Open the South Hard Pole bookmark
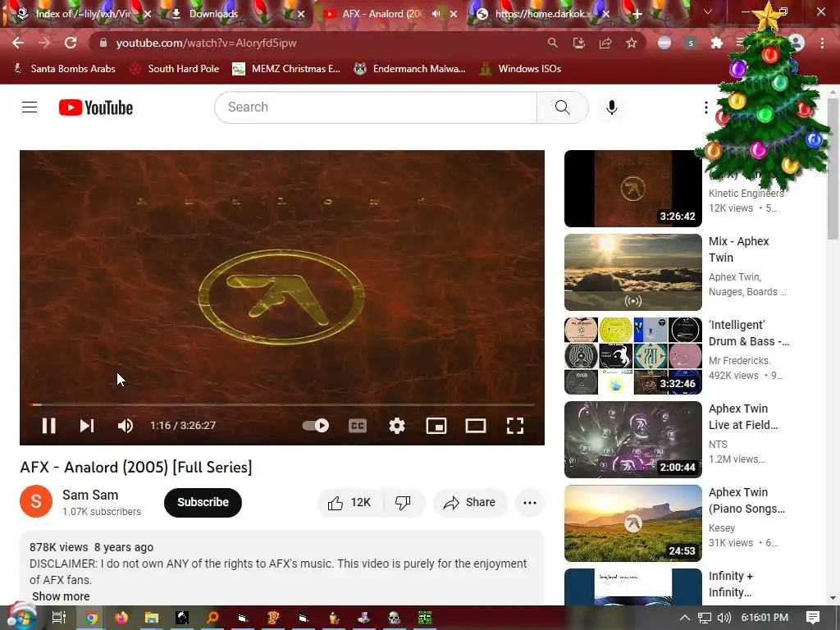 pyautogui.click(x=175, y=69)
